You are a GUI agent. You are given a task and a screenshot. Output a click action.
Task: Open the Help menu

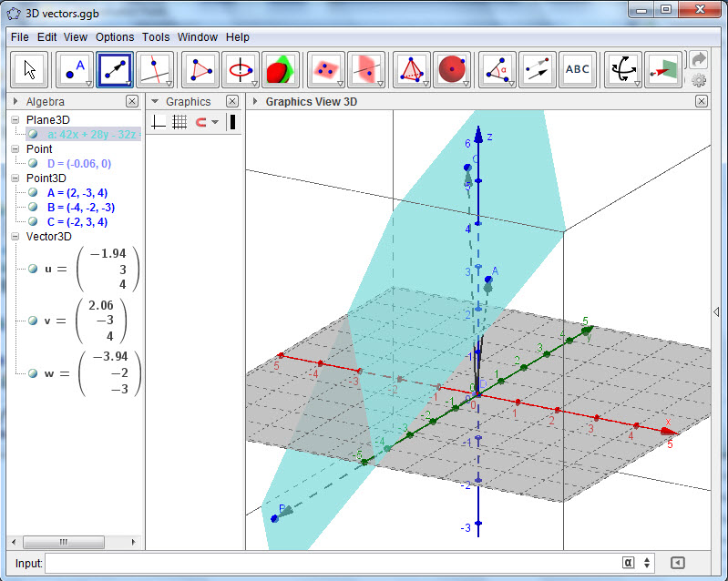point(238,37)
